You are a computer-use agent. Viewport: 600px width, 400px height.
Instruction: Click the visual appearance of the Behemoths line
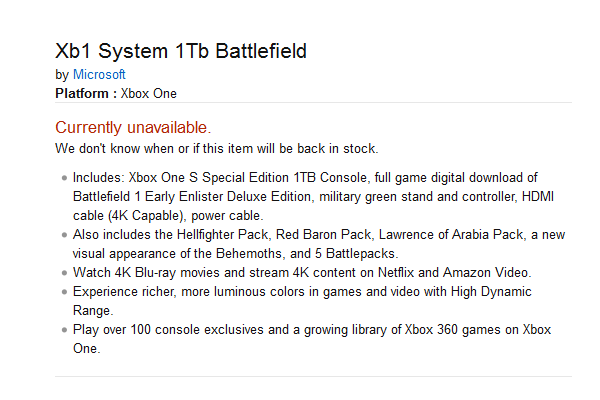[235, 253]
